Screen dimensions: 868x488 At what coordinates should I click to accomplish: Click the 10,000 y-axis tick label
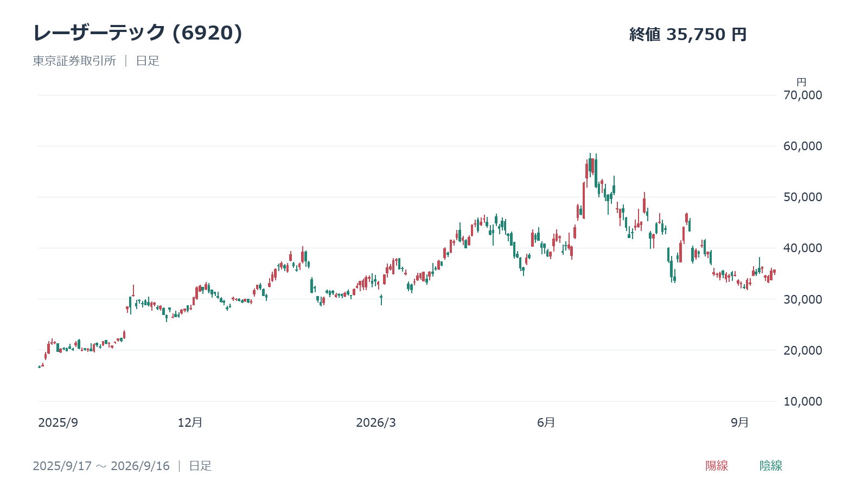coord(803,401)
